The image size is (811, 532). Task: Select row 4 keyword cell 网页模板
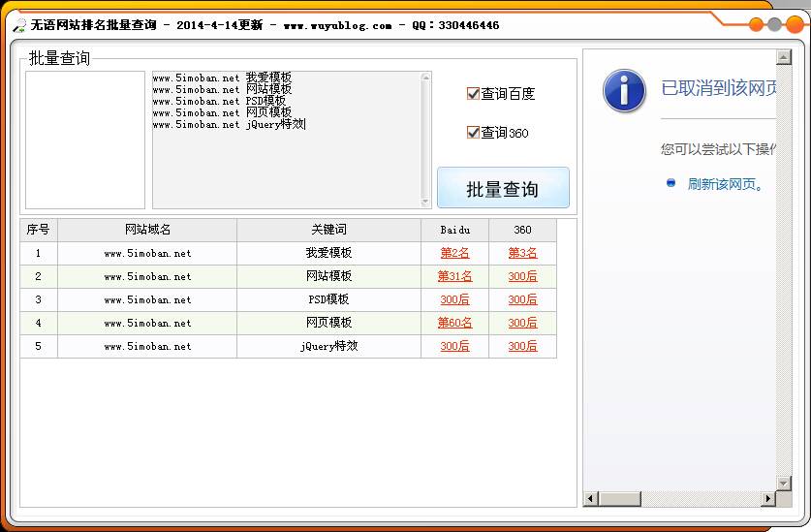pos(328,323)
